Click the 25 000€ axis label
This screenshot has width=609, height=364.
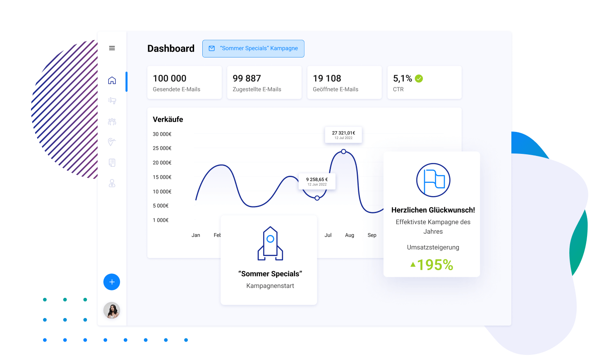click(162, 148)
